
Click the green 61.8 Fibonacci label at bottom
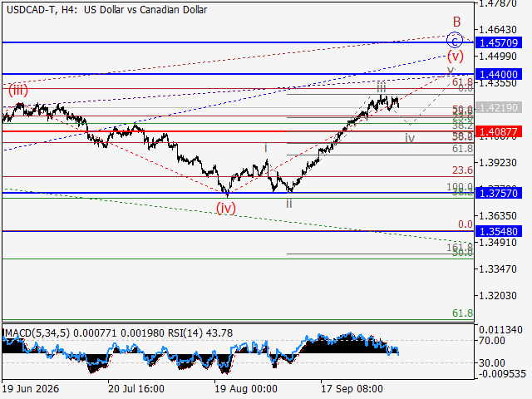[462, 313]
